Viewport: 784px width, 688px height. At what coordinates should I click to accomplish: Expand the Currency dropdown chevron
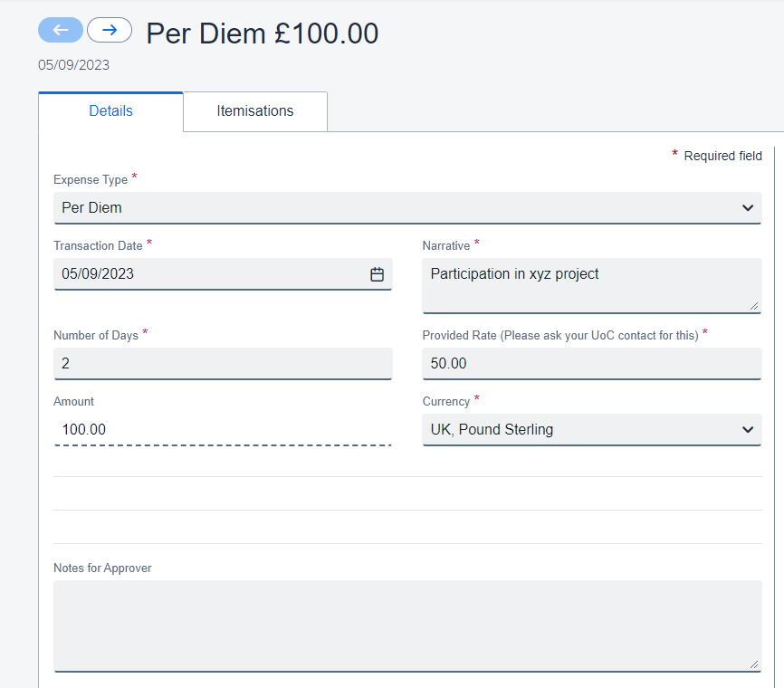point(748,430)
